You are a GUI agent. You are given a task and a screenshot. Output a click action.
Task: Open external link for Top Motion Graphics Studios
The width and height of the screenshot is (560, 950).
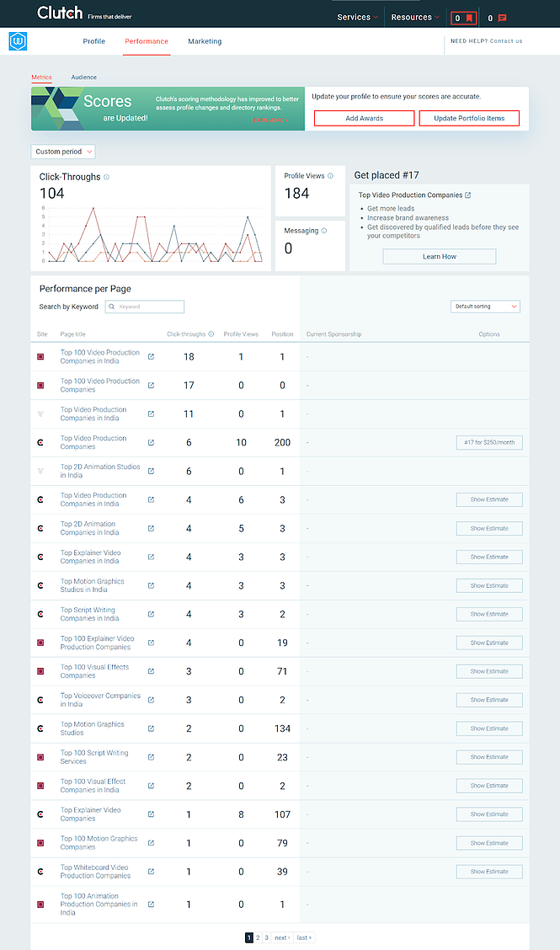151,729
